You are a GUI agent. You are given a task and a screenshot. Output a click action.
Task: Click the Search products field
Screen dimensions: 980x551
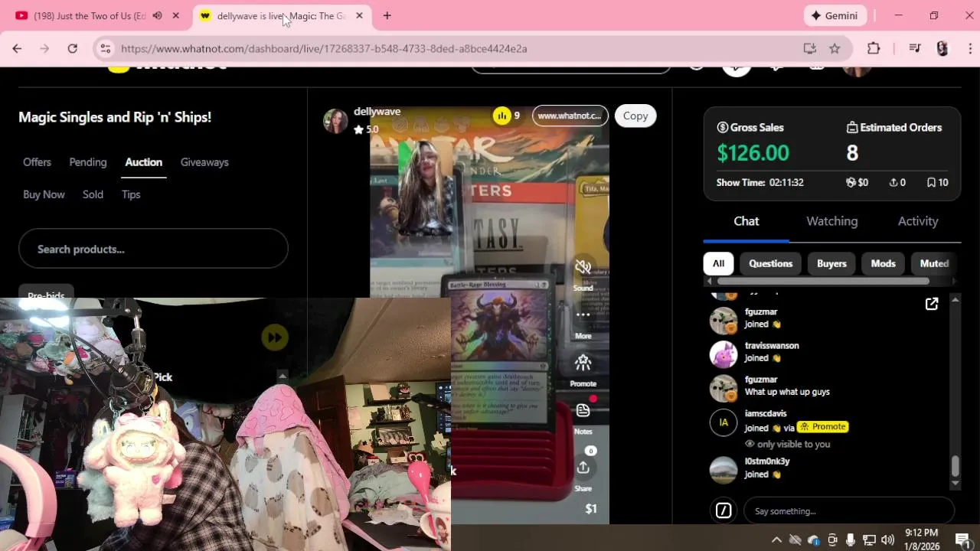pos(153,249)
